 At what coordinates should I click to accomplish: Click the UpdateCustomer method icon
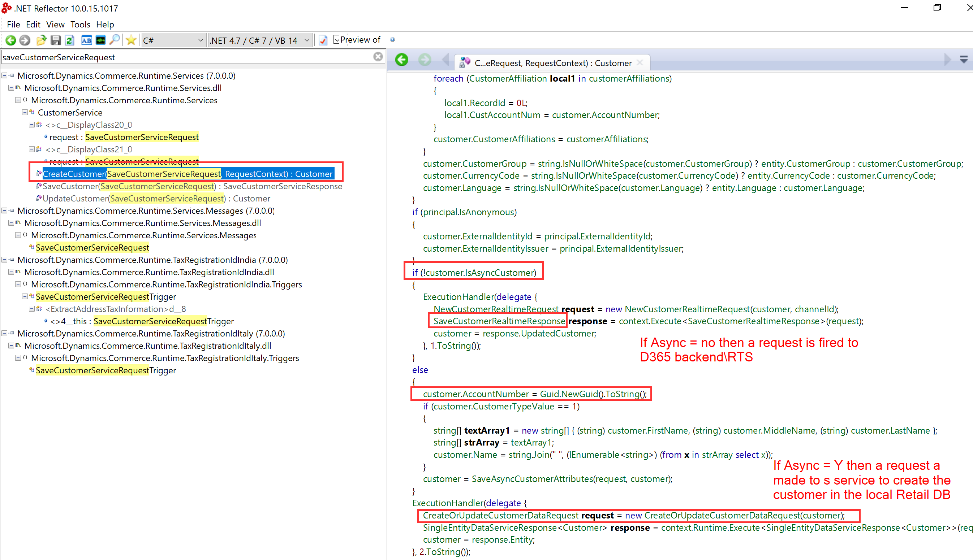(x=39, y=199)
